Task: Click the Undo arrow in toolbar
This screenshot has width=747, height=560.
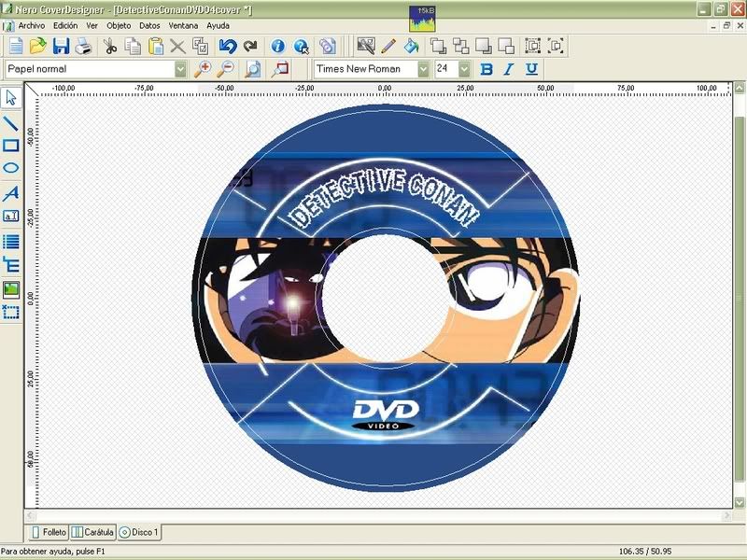Action: 227,46
